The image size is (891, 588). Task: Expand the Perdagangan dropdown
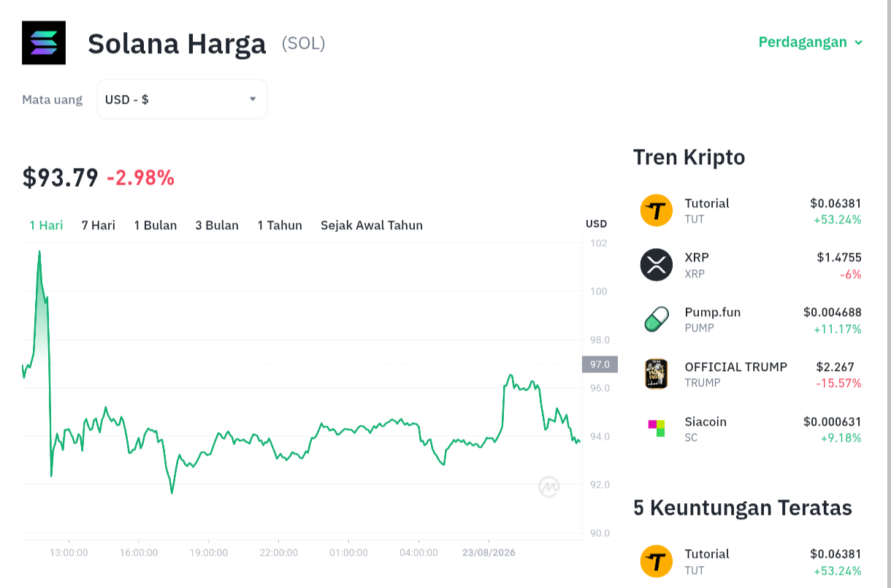(811, 42)
